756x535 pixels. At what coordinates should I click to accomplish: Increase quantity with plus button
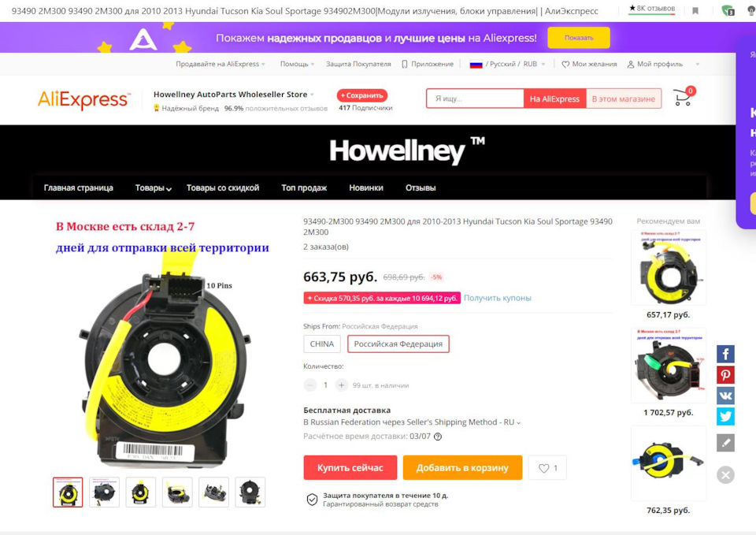click(x=341, y=385)
